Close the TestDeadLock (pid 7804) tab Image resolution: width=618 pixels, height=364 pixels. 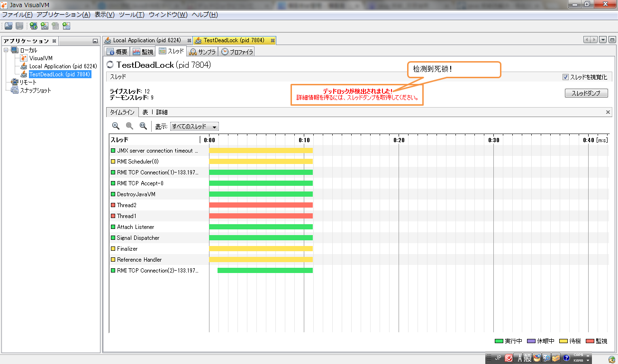pyautogui.click(x=273, y=41)
